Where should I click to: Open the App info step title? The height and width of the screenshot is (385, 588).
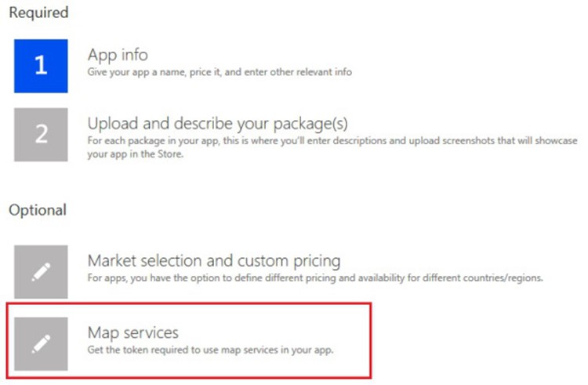[118, 56]
